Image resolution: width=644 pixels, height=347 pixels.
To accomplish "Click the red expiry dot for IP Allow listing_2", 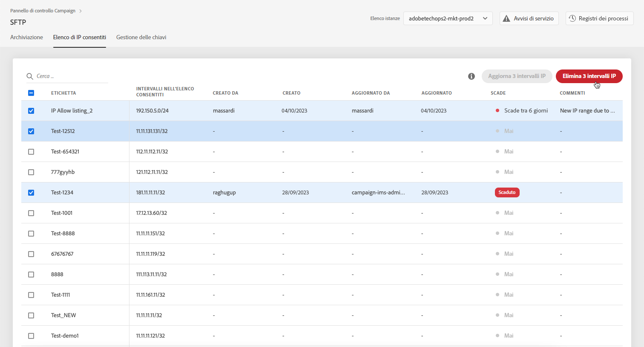I will click(497, 110).
